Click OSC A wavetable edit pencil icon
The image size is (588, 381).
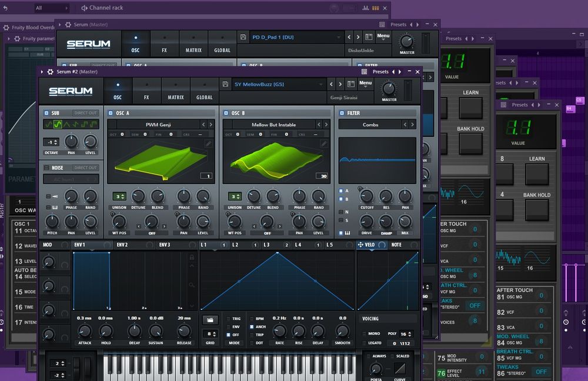point(208,143)
